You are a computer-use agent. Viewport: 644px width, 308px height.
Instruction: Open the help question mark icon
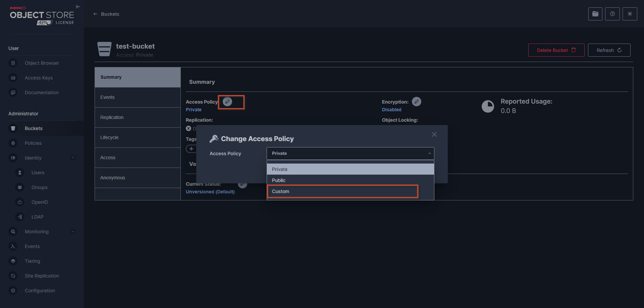coord(612,14)
